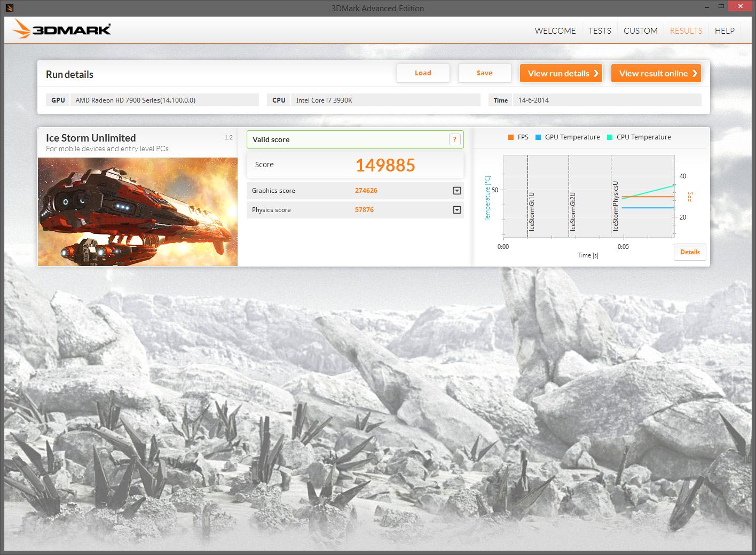
Task: Click the Run details heading
Action: 69,75
